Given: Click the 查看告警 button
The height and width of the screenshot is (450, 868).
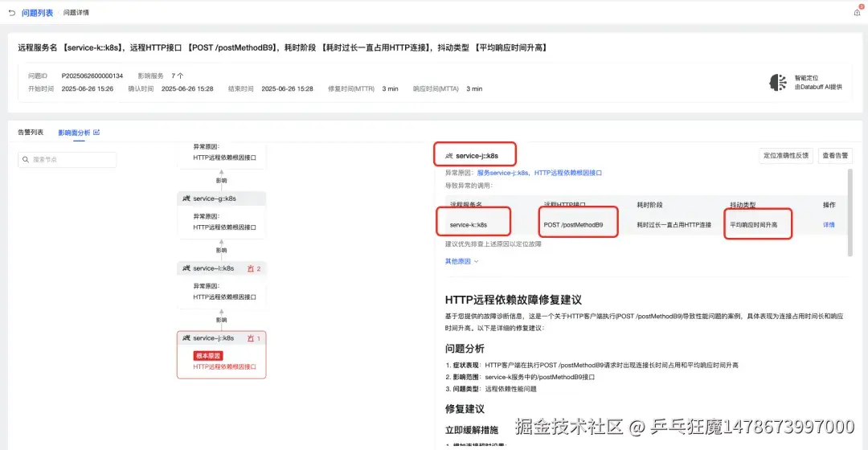Looking at the screenshot, I should (835, 156).
